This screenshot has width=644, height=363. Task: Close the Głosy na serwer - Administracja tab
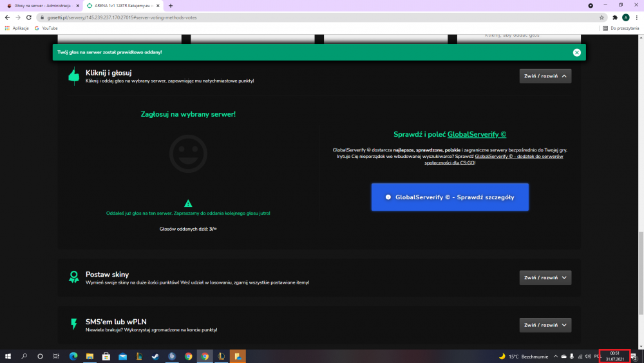(78, 6)
